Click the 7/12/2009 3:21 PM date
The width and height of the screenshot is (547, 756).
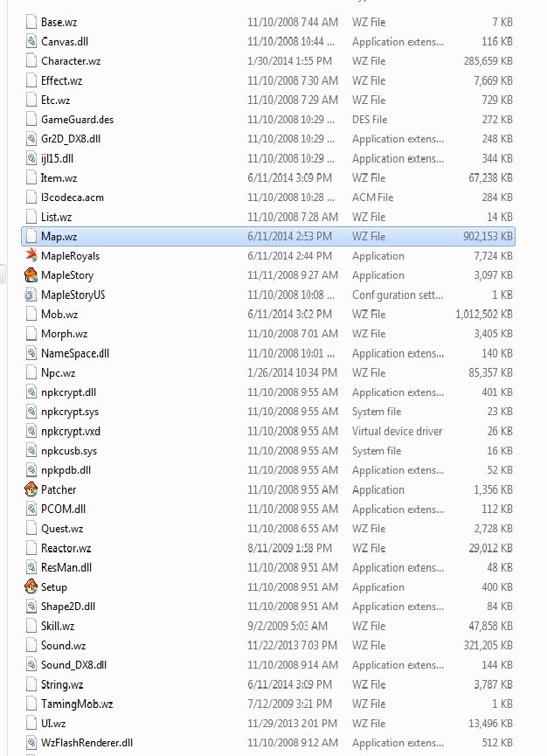pyautogui.click(x=289, y=704)
